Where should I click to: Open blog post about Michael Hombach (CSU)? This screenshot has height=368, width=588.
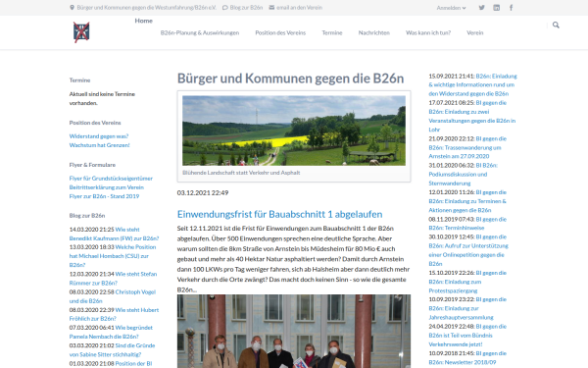(x=113, y=256)
